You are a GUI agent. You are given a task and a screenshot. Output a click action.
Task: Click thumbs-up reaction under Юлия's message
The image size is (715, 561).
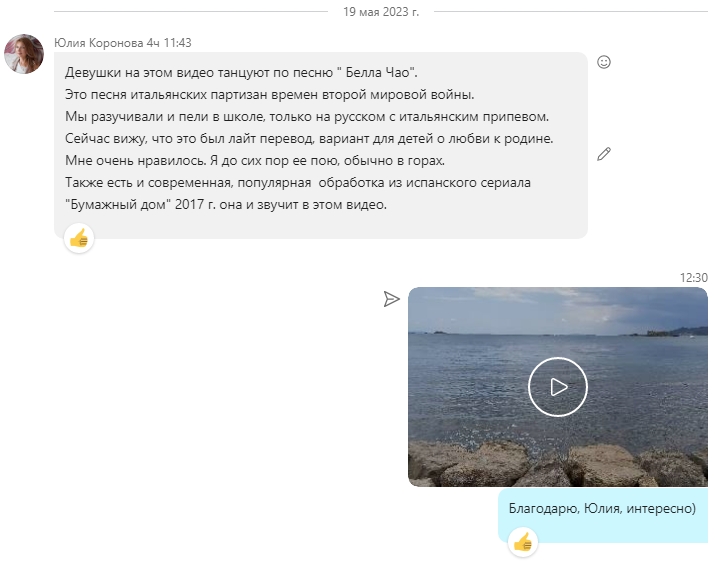(79, 238)
